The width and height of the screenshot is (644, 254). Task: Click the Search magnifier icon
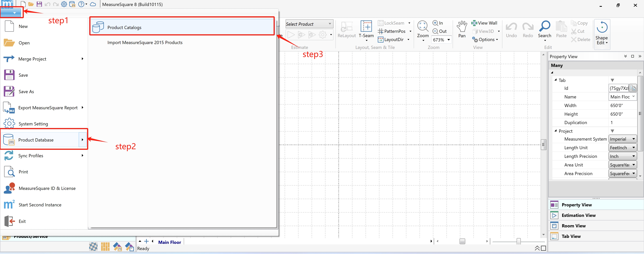[544, 27]
